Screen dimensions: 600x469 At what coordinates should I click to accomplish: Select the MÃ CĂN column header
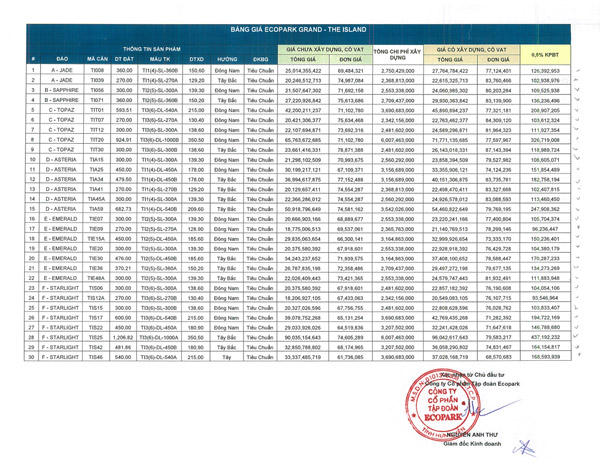point(97,59)
